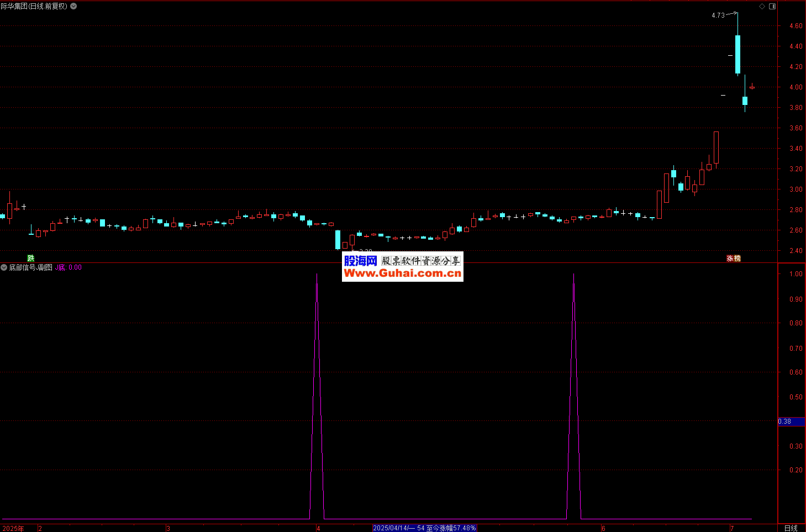Click month 4 marker on time axis

click(x=318, y=529)
